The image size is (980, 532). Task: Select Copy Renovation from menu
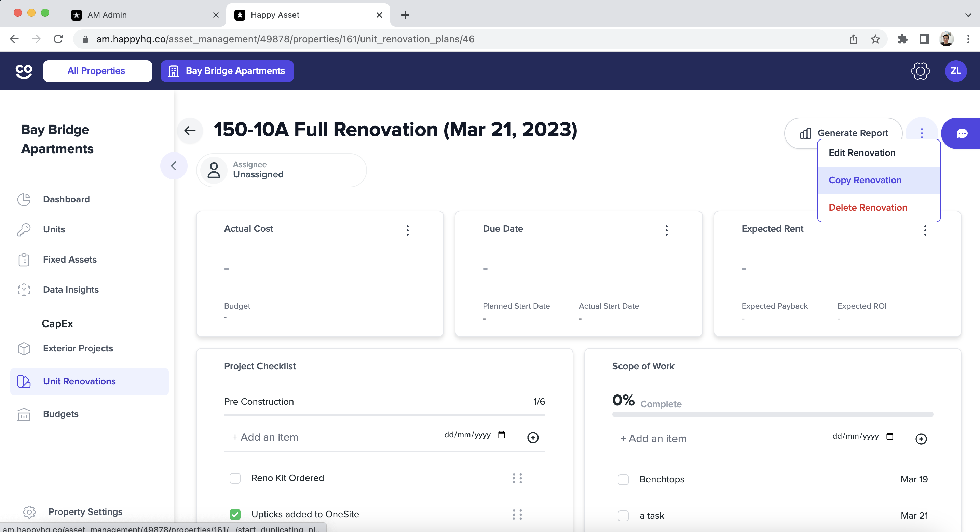coord(879,181)
